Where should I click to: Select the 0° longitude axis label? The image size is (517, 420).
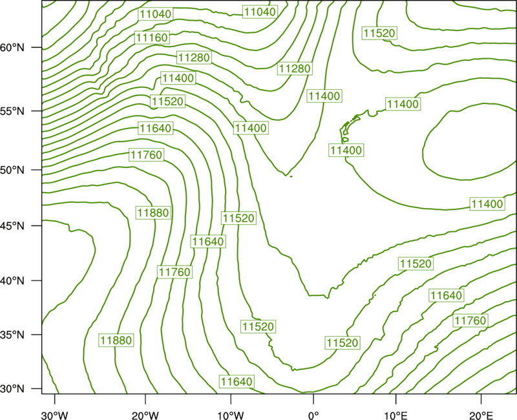[313, 415]
